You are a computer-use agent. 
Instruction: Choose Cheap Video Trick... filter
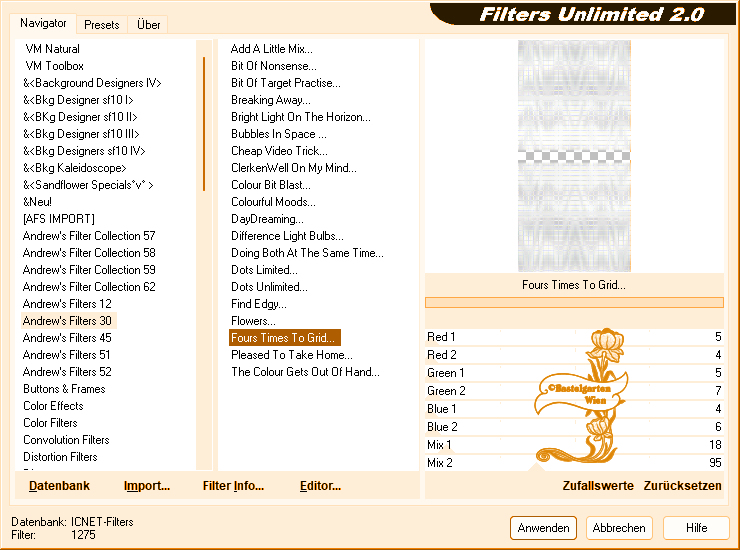[279, 151]
